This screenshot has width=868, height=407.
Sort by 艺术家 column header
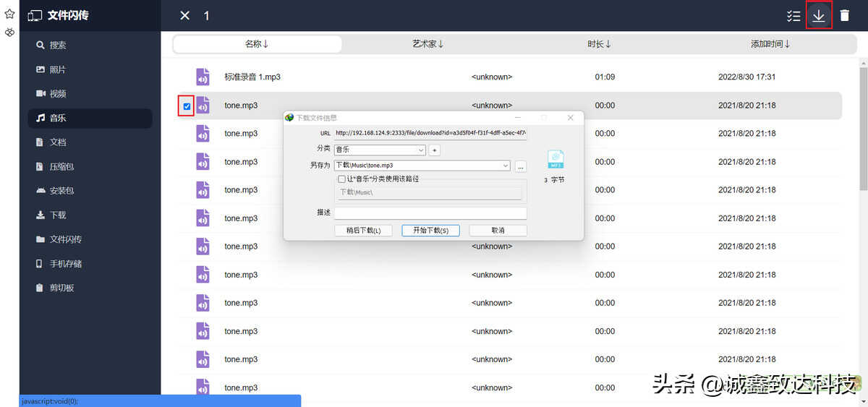click(427, 44)
